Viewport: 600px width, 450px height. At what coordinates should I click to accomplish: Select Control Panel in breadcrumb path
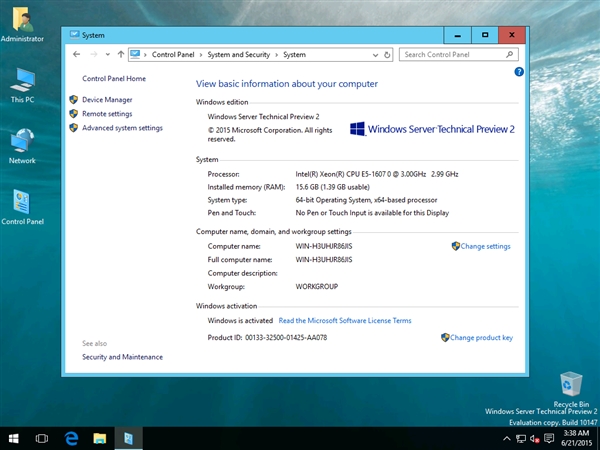(x=175, y=55)
